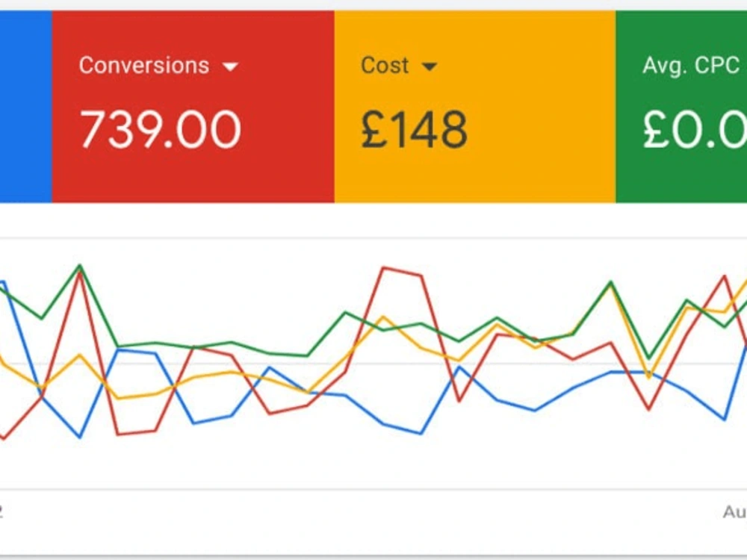Screen dimensions: 747x560
Task: Click the Cost label on yellow card
Action: pyautogui.click(x=385, y=65)
